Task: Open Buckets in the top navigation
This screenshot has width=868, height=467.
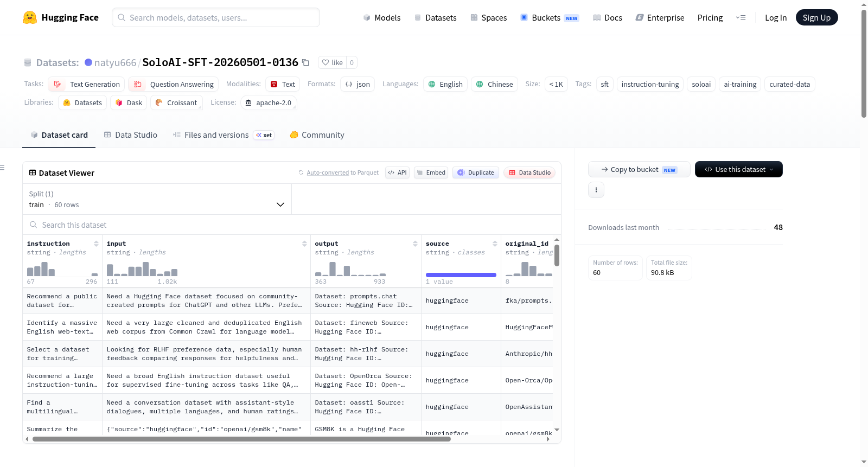Action: click(550, 17)
